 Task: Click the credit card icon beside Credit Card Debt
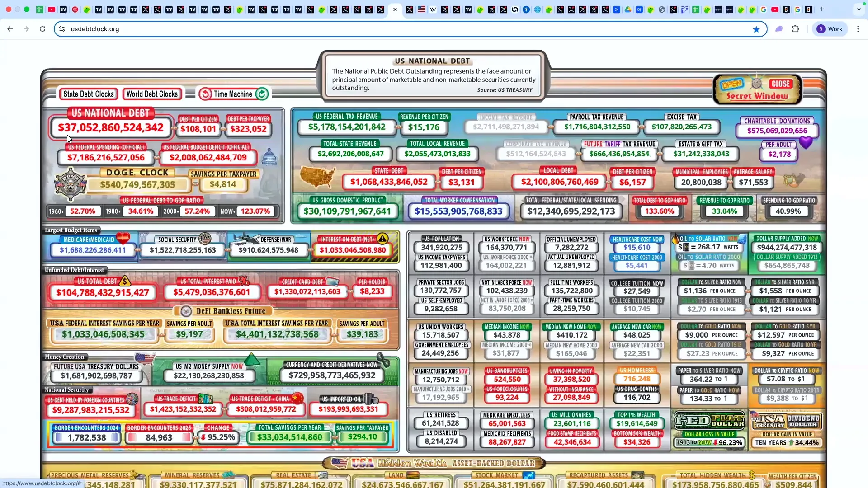[332, 281]
